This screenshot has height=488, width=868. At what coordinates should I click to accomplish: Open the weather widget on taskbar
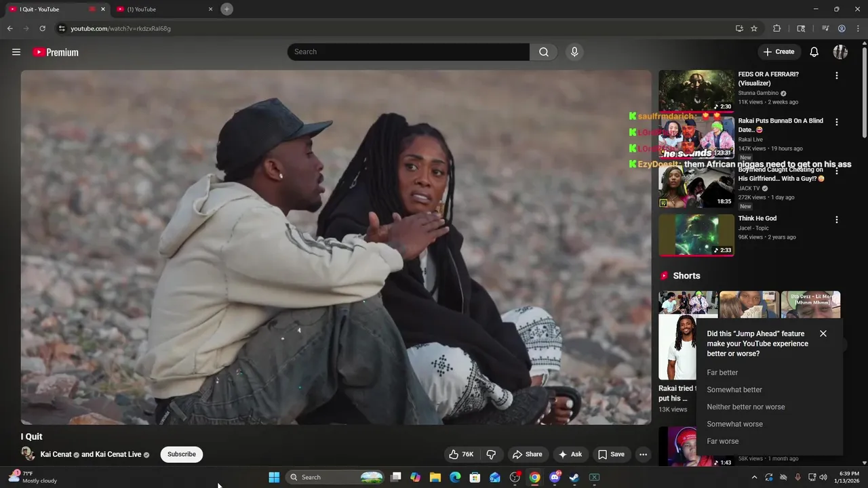click(x=33, y=477)
